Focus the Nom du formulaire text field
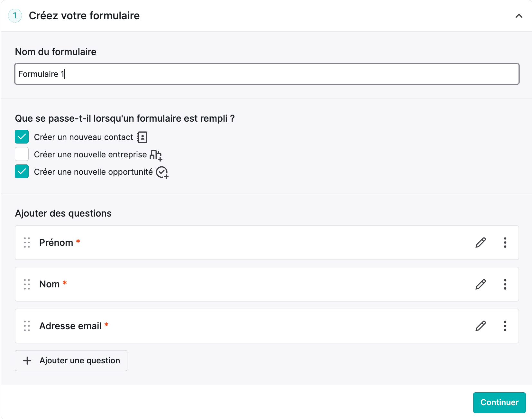 [x=267, y=74]
